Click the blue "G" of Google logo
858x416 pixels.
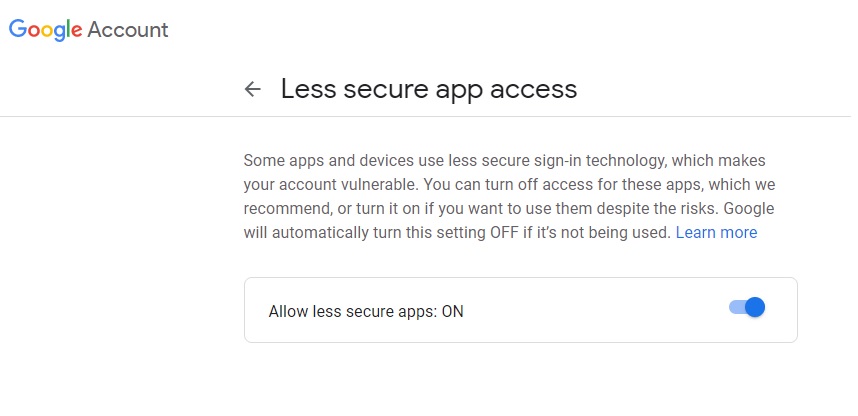click(18, 28)
